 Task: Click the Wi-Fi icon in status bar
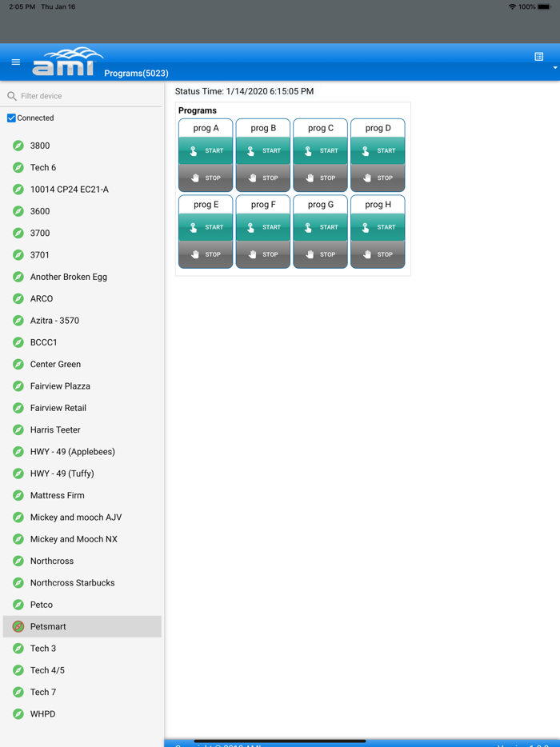[512, 6]
